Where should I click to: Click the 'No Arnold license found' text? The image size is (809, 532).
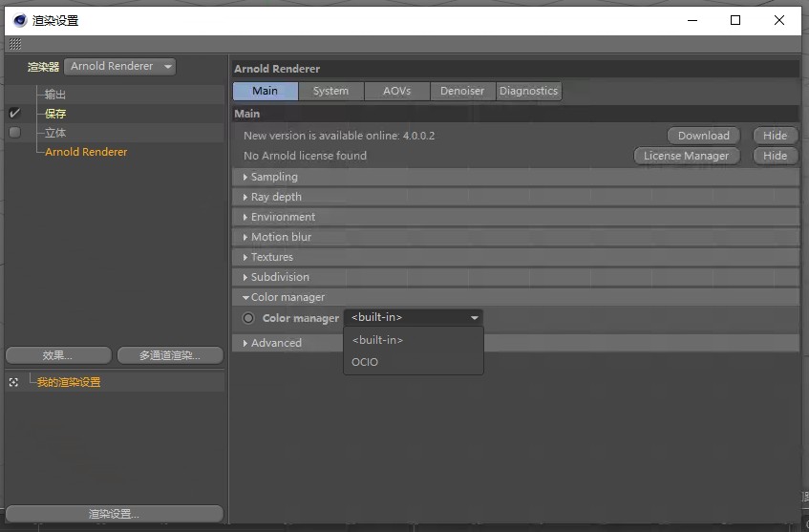pos(305,156)
